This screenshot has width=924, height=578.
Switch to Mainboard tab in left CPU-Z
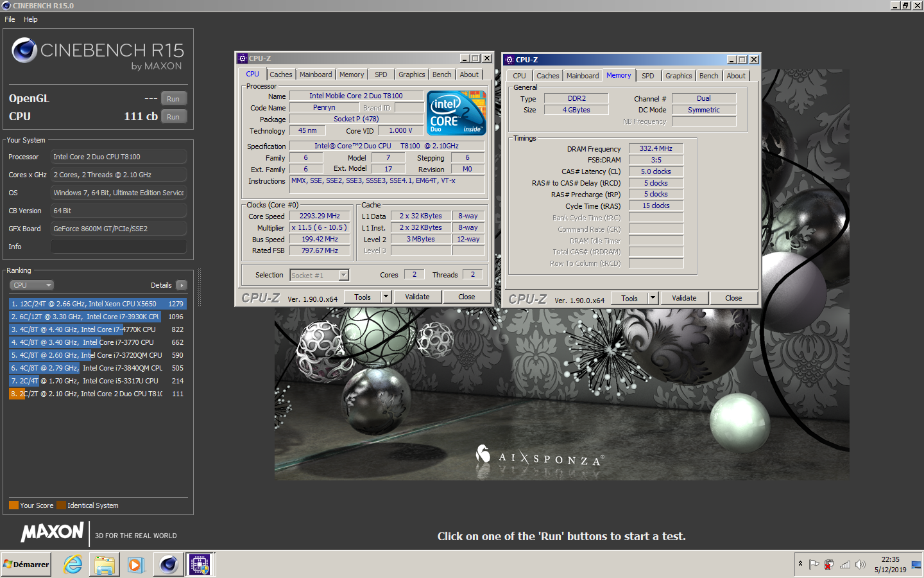click(316, 74)
